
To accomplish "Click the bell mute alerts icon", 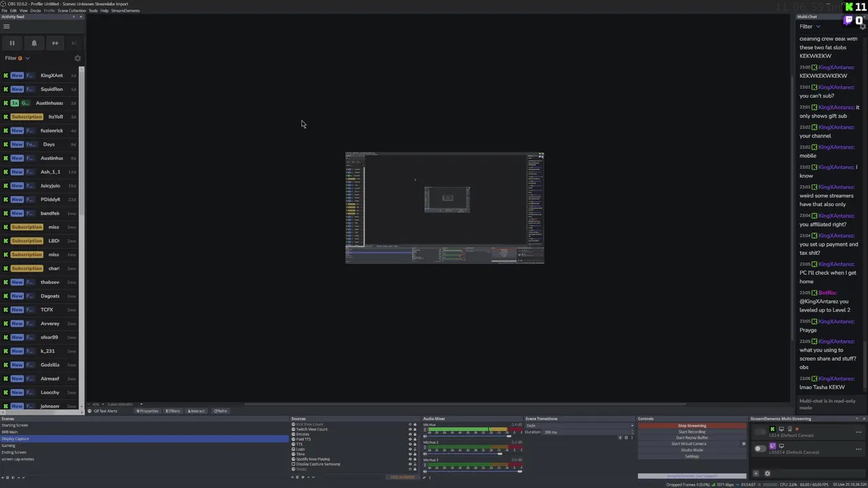I will click(34, 43).
